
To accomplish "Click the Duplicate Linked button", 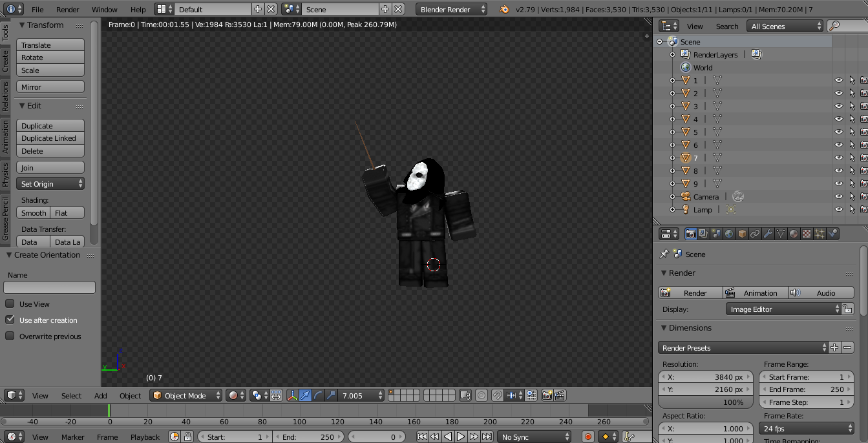I will pyautogui.click(x=49, y=138).
